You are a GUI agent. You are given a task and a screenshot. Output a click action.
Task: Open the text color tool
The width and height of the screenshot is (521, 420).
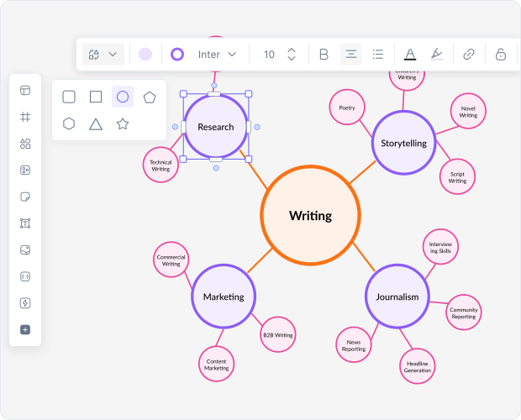point(410,54)
